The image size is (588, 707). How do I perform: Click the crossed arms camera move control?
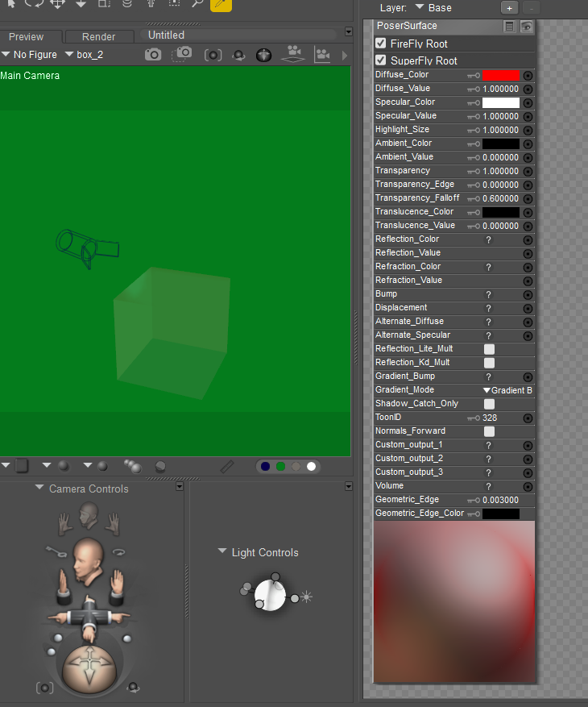coord(89,618)
